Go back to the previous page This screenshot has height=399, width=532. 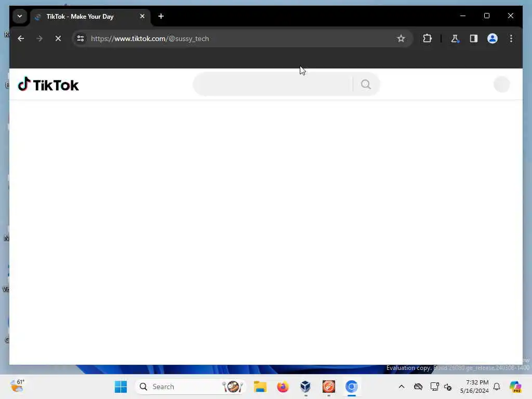(x=21, y=38)
